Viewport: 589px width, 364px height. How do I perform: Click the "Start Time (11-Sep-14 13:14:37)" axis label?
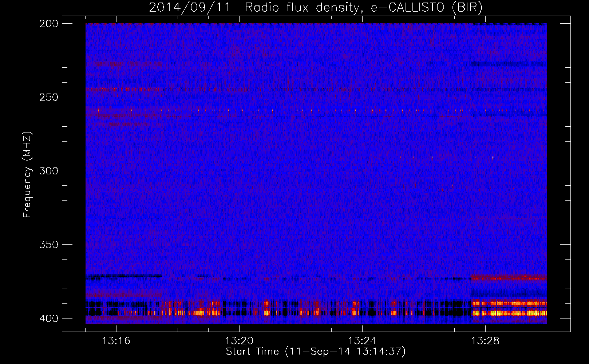[316, 352]
